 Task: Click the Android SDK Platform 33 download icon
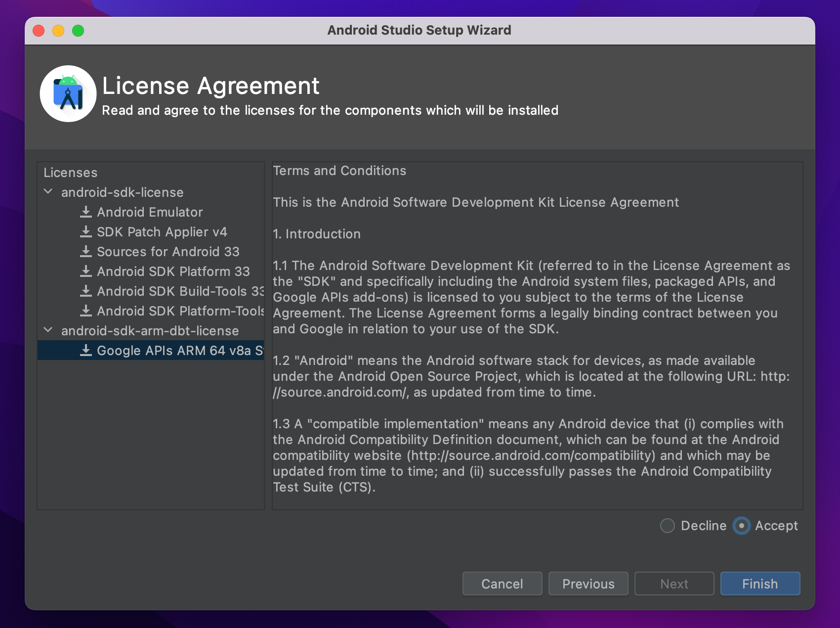(86, 271)
